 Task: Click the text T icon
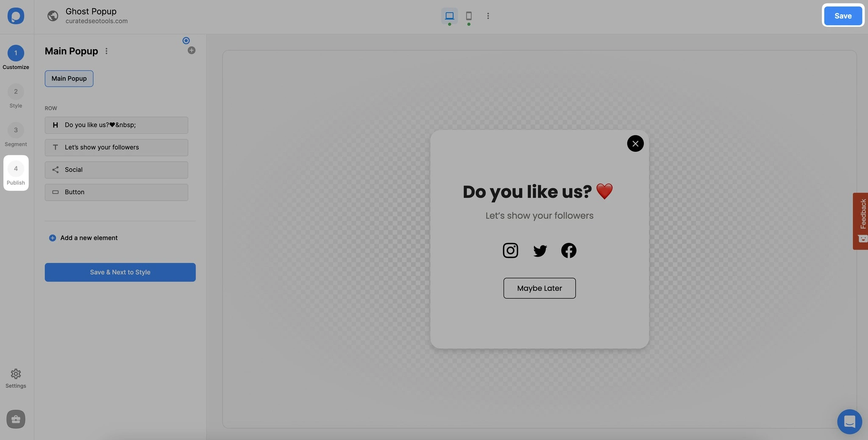tap(55, 148)
